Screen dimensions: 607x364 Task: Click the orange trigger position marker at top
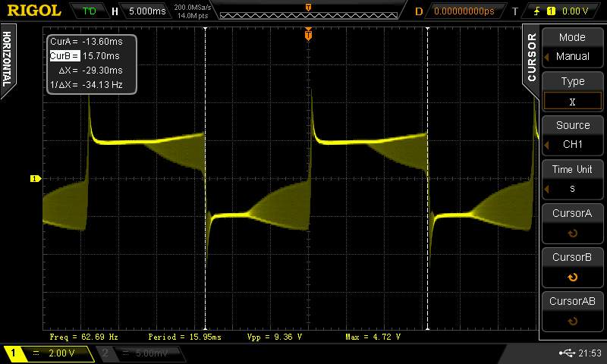pos(308,33)
